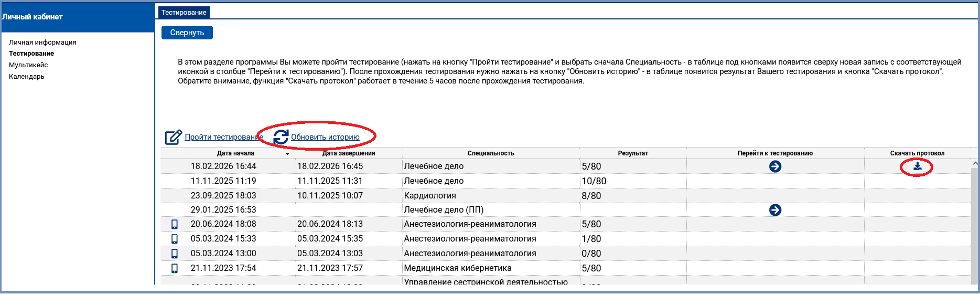Select end date 05.03.2024 13:03 cell
The image size is (980, 294).
(x=349, y=254)
